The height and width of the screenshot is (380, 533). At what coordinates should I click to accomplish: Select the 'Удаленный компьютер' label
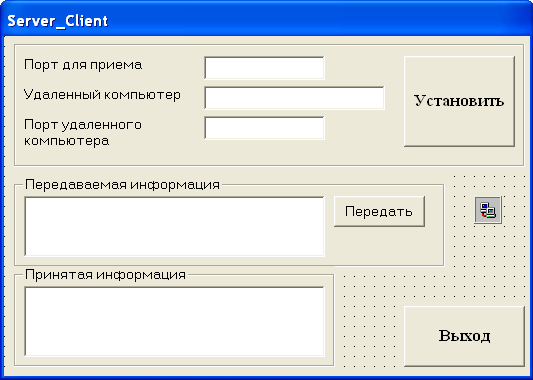(102, 95)
